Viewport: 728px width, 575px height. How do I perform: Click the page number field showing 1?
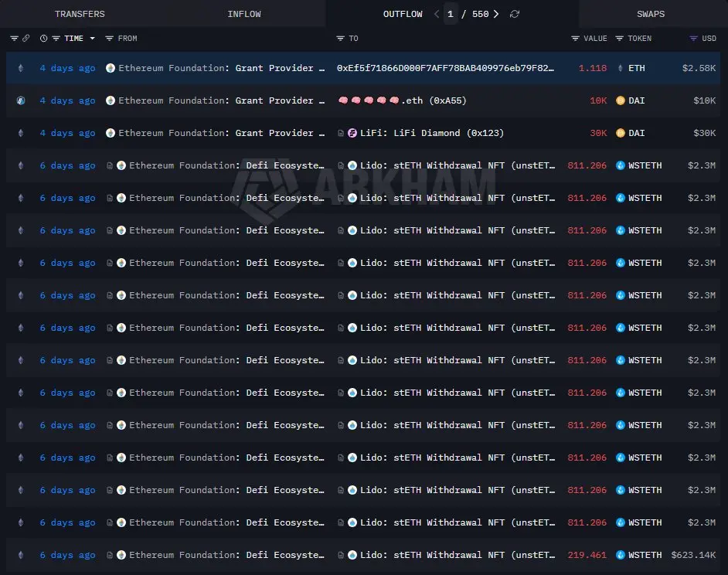pyautogui.click(x=451, y=14)
